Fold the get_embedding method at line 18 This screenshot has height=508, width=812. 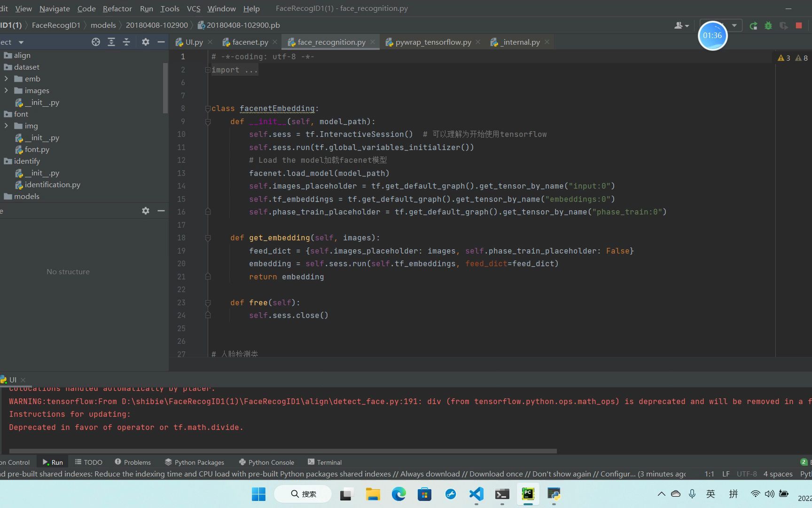click(207, 238)
